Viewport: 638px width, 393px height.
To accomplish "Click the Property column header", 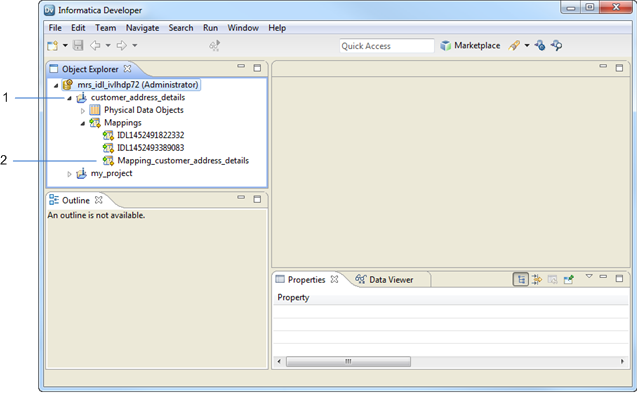I will click(x=293, y=297).
